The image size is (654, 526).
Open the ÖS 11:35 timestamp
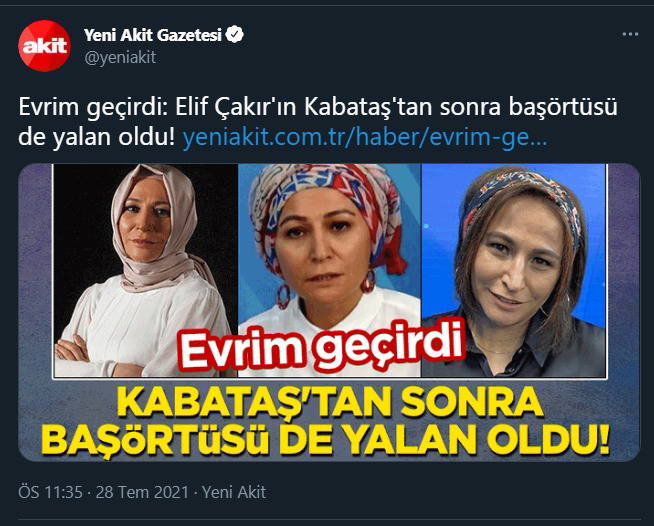[x=50, y=492]
